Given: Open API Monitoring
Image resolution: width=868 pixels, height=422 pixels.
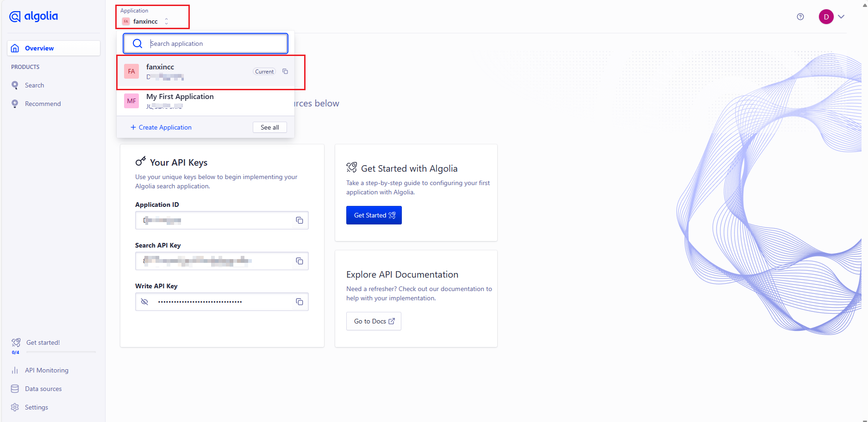Looking at the screenshot, I should tap(47, 370).
